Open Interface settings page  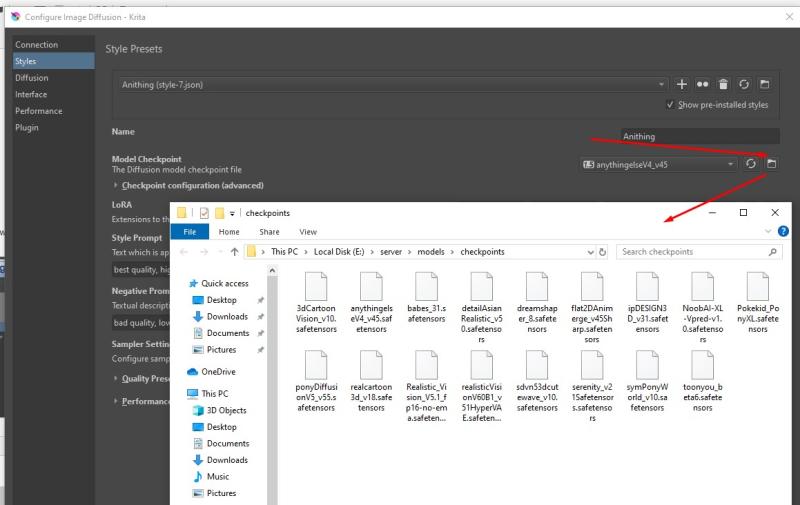click(54, 94)
